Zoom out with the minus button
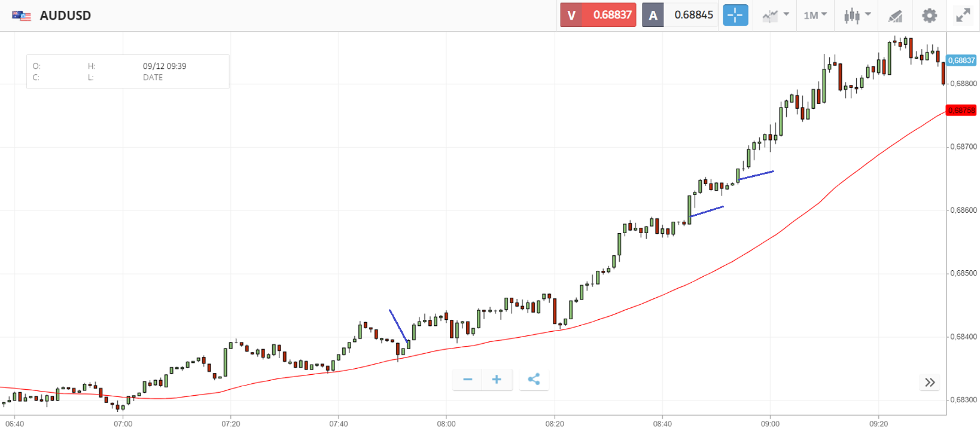 [x=468, y=380]
